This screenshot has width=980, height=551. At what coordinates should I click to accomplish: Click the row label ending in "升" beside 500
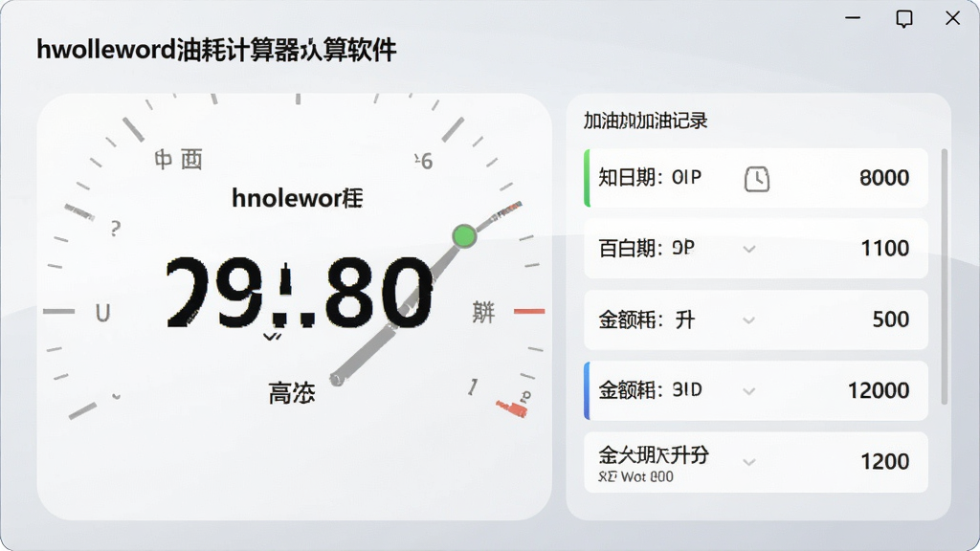click(646, 320)
